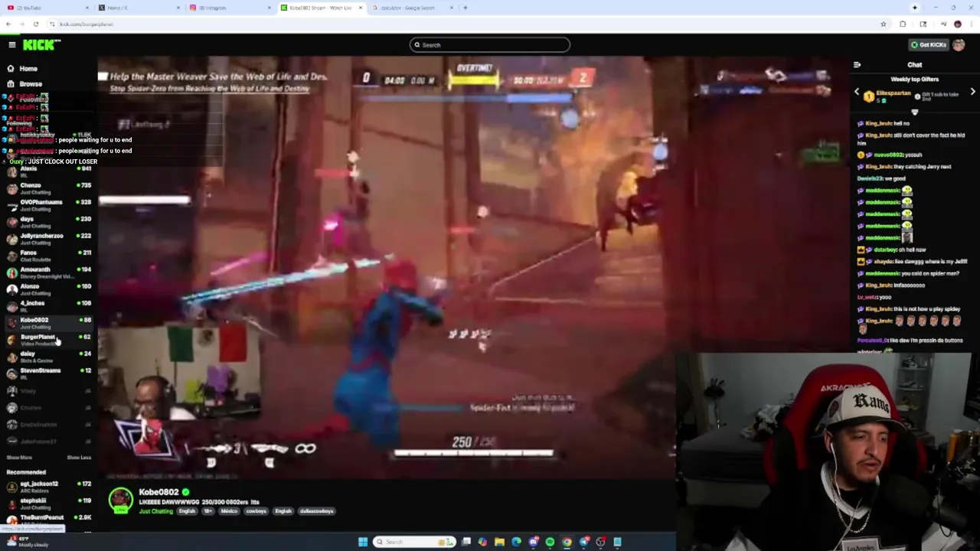Show next weekly top gifter
Image resolution: width=980 pixels, height=551 pixels.
point(972,92)
